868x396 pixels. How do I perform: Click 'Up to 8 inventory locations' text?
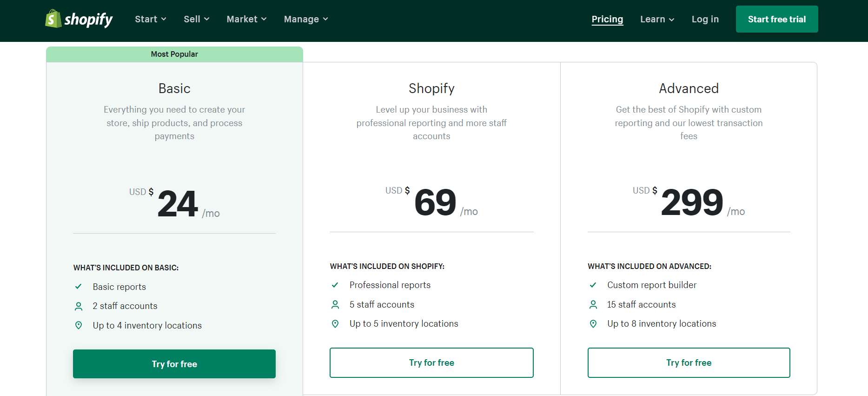[662, 323]
